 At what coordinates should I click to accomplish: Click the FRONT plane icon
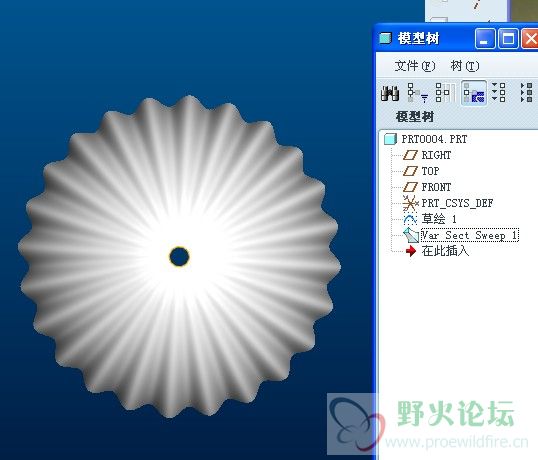pos(410,187)
